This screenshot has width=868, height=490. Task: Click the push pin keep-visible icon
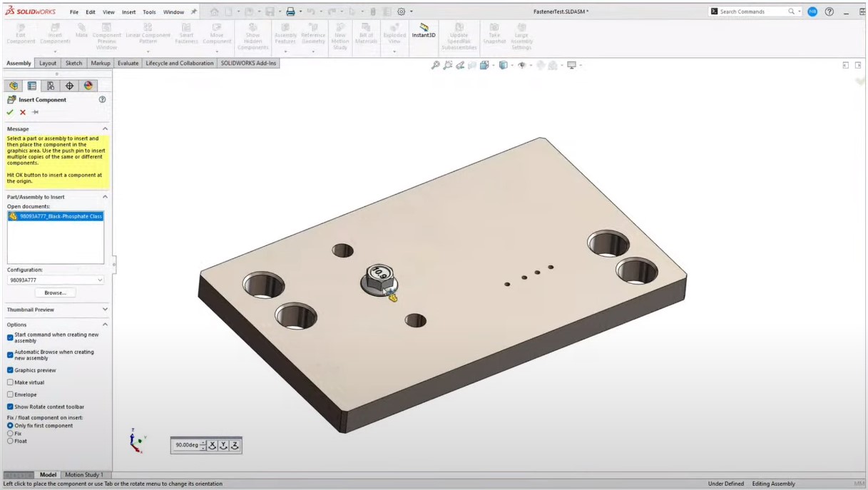coord(35,112)
